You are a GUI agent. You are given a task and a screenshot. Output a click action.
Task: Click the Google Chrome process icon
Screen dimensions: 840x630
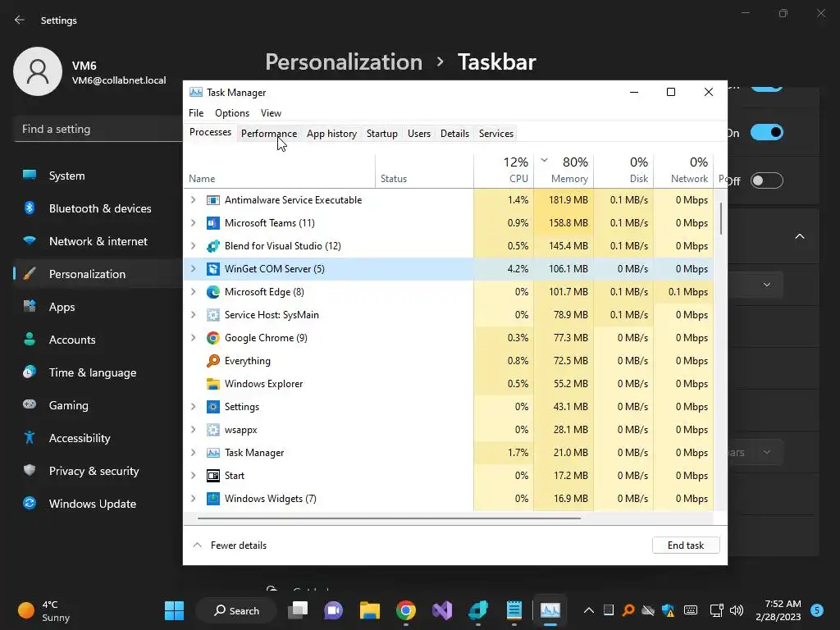point(212,338)
